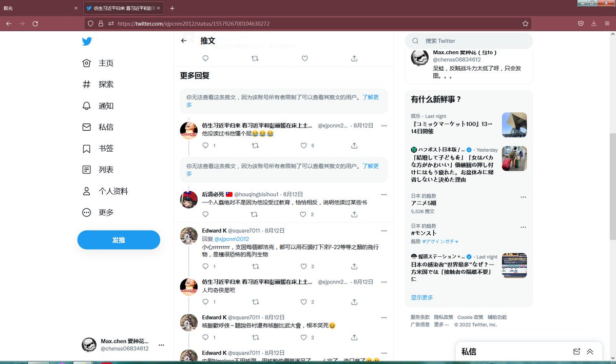Viewport: 616px width, 364px height.
Task: Open options for tweet 他没读过书他懂个屁
Action: (x=383, y=126)
